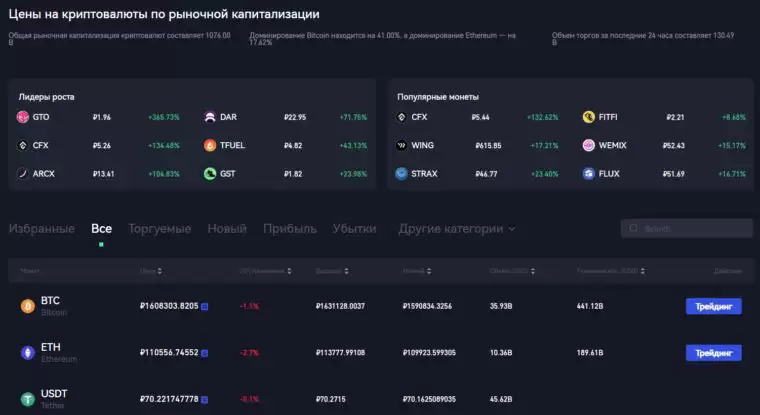The image size is (760, 415).
Task: Select the WING icon in popular coins
Action: (x=401, y=145)
